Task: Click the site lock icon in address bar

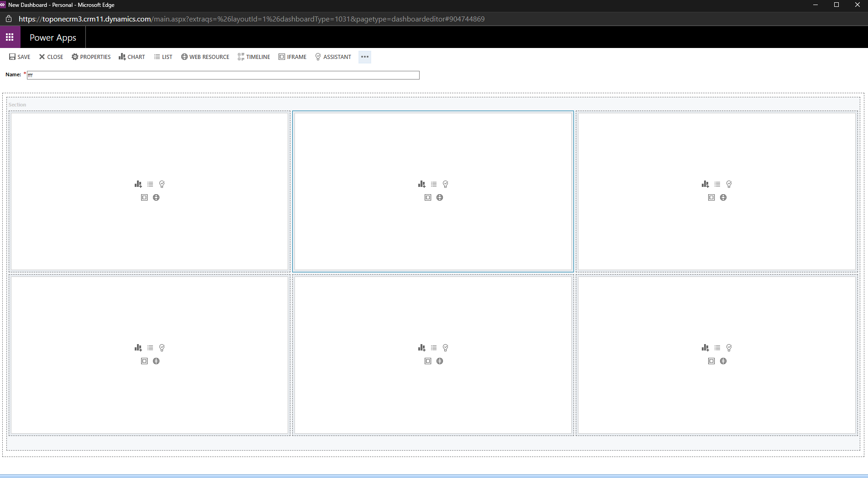Action: pos(9,19)
